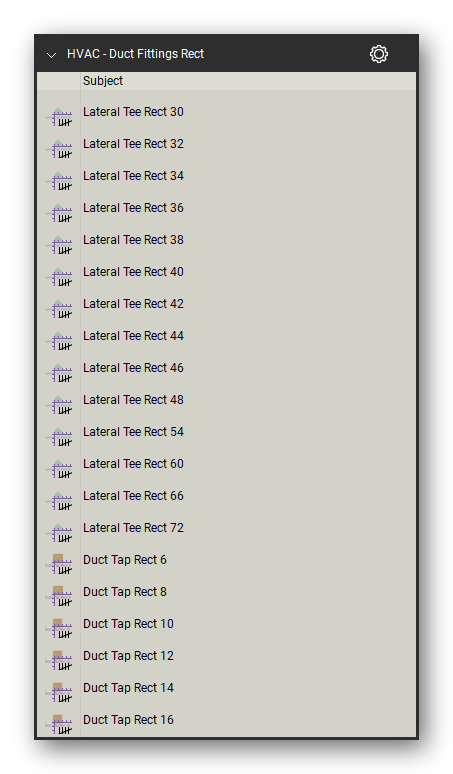453x774 pixels.
Task: Choose Lateral Tee Rect 36 entry
Action: [x=133, y=208]
